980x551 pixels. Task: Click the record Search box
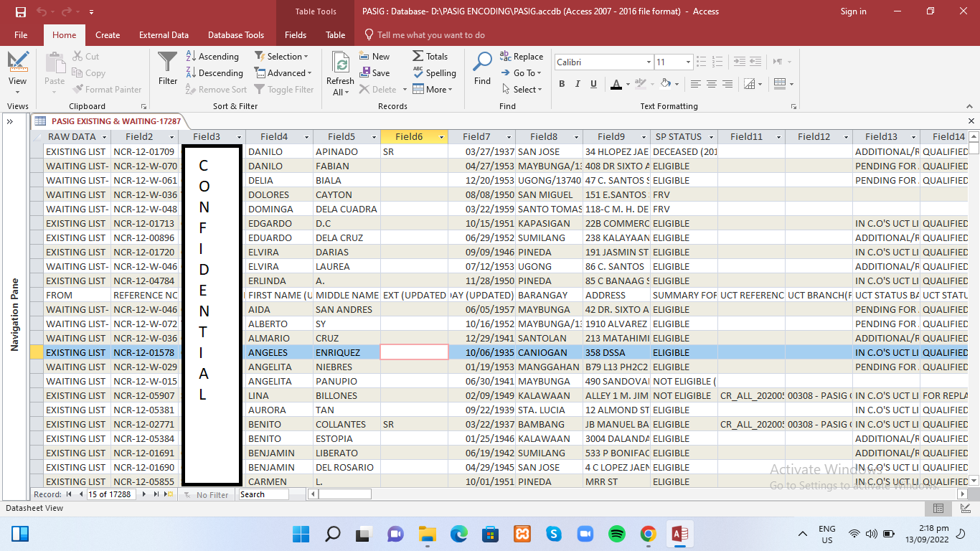(x=263, y=494)
